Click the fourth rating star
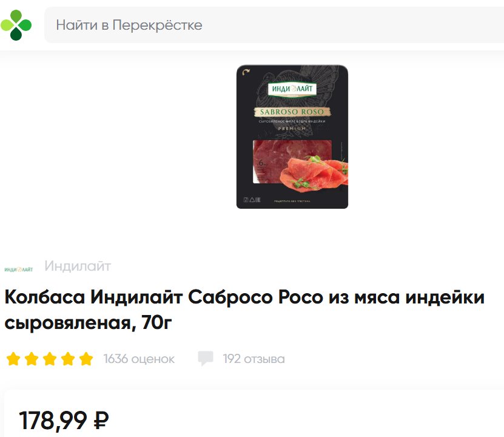 68,359
